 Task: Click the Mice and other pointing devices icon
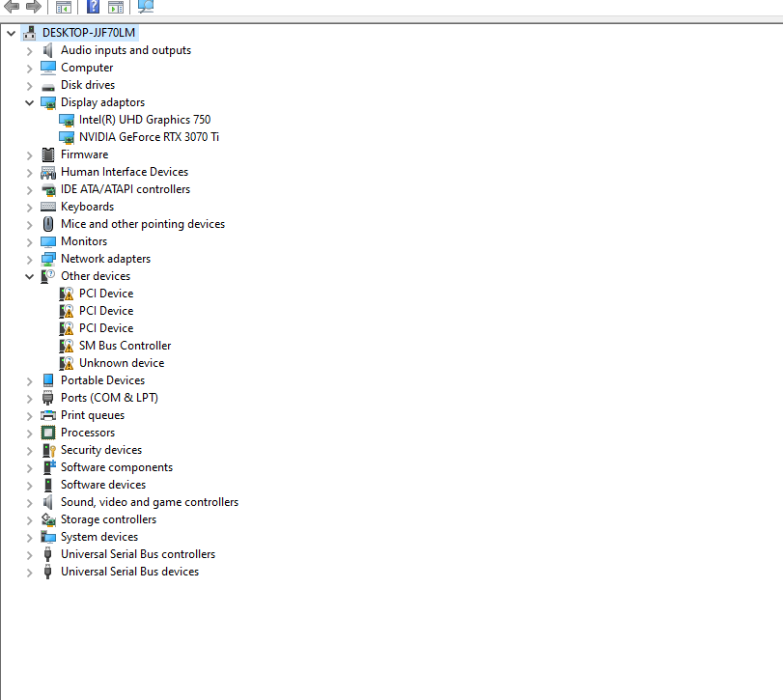[x=48, y=224]
